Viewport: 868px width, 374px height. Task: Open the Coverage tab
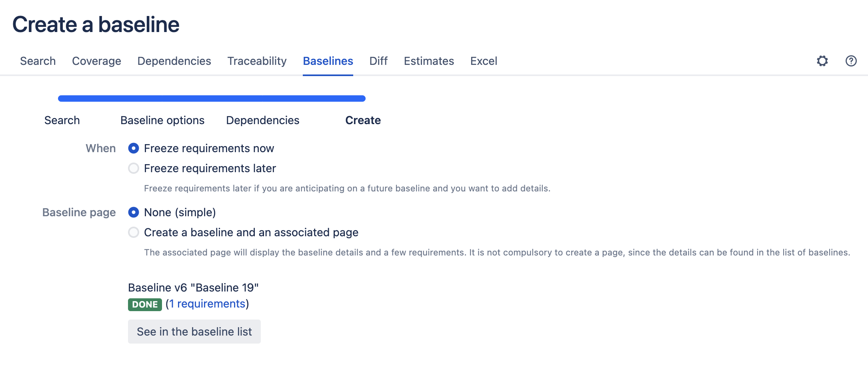click(96, 61)
